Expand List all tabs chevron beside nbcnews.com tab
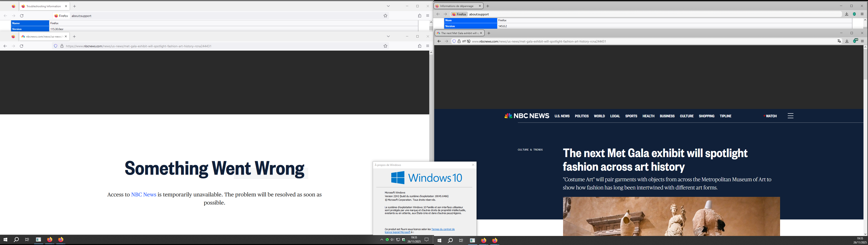The width and height of the screenshot is (868, 245). (388, 36)
